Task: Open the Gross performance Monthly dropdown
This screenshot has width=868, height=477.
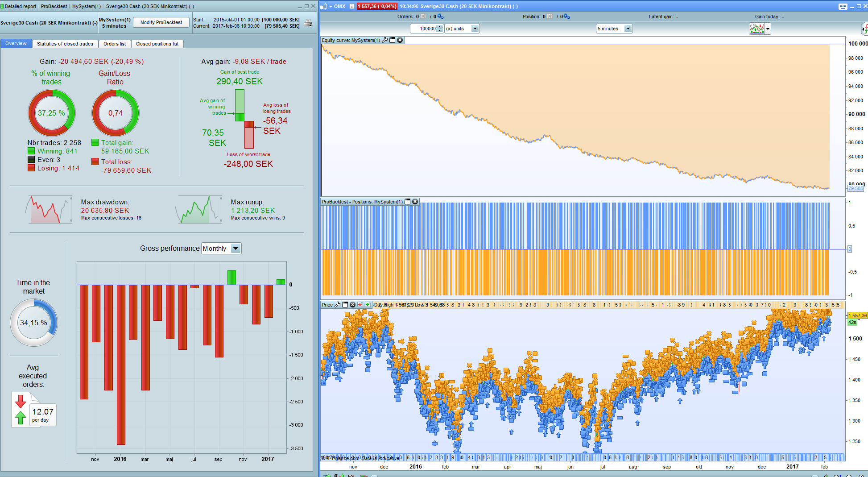Action: click(x=236, y=249)
